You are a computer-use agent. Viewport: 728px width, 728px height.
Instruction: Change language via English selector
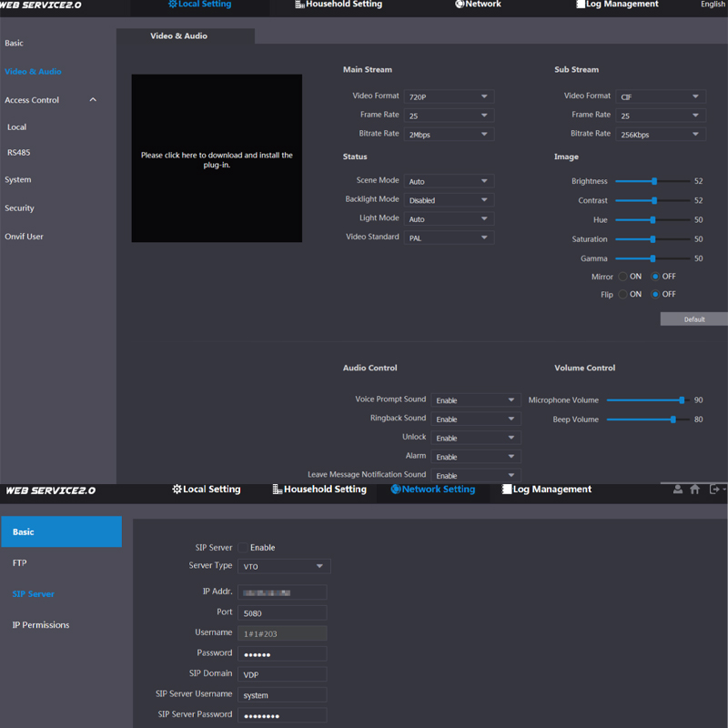[713, 5]
